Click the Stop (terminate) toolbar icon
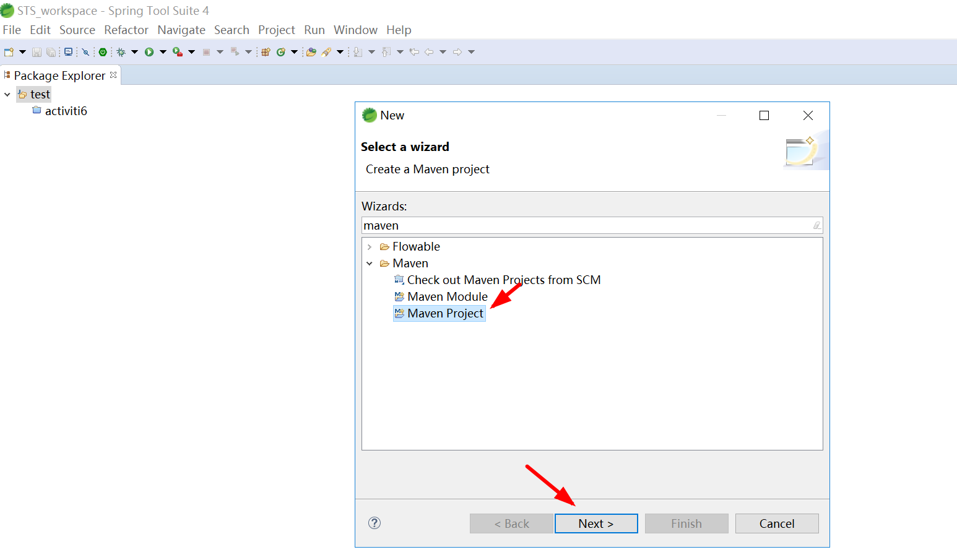 click(x=206, y=52)
